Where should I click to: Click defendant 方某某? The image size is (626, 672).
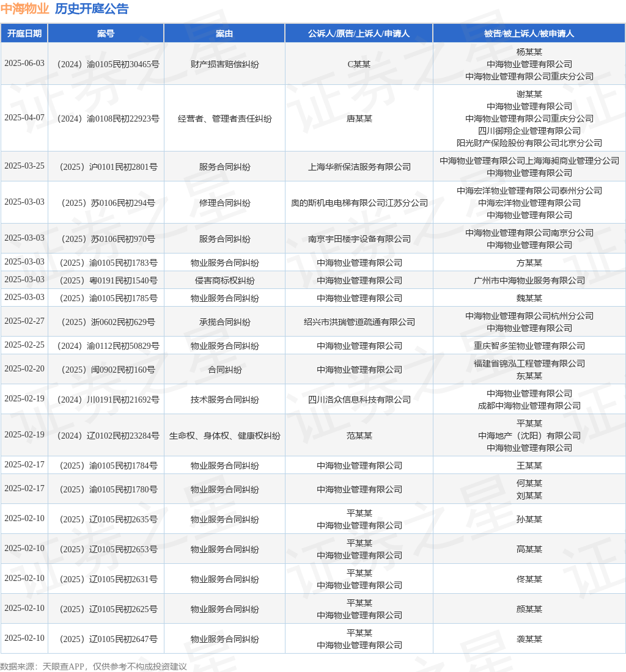(529, 263)
